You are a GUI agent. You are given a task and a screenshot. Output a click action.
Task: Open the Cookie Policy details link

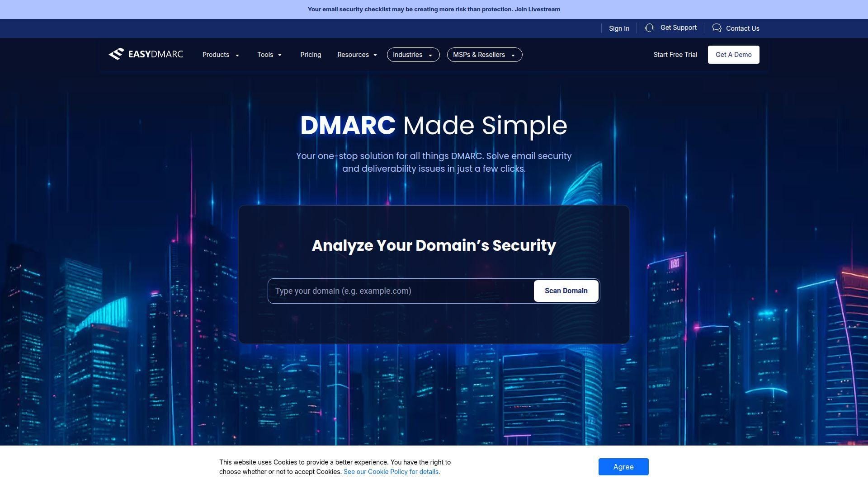tap(392, 472)
